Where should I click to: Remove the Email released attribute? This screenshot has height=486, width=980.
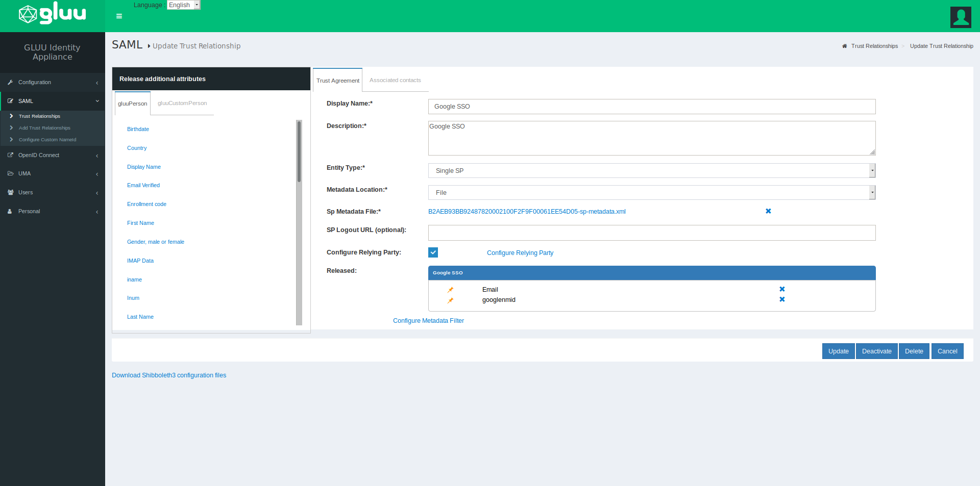tap(782, 289)
